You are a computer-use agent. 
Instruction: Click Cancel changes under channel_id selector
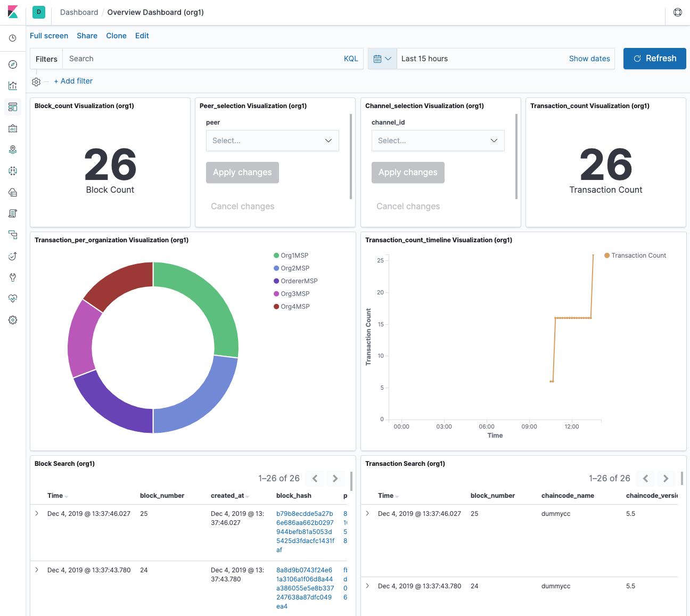408,207
